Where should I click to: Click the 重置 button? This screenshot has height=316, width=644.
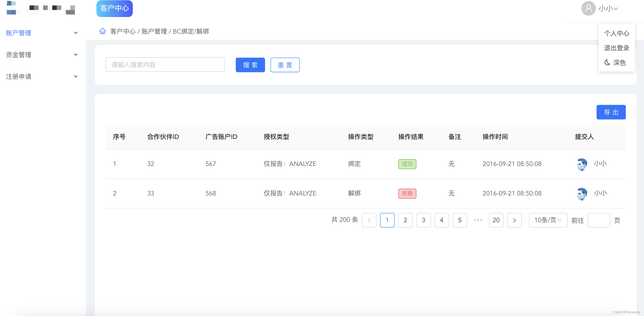(x=285, y=65)
